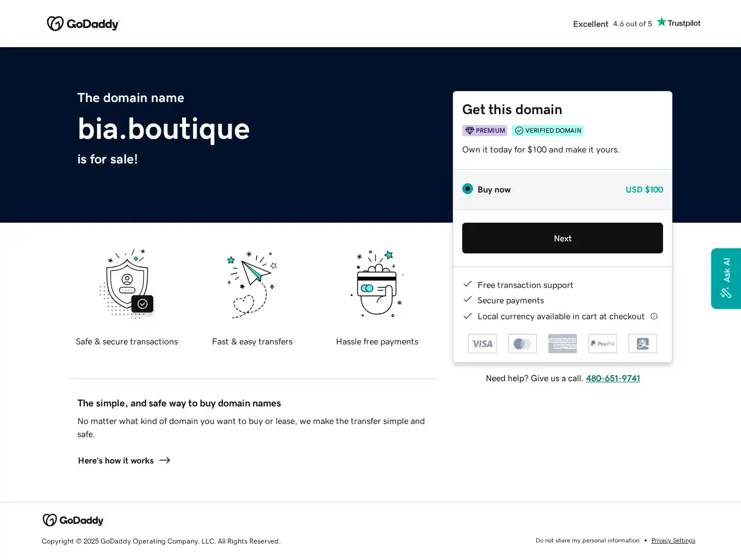
Task: Click the PayPal payment icon
Action: [x=602, y=343]
